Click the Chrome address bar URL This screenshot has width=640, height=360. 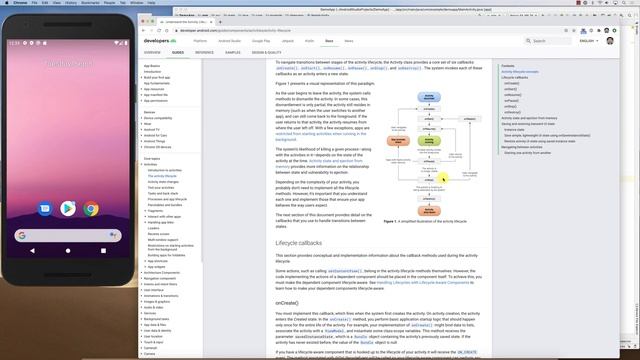coord(236,31)
